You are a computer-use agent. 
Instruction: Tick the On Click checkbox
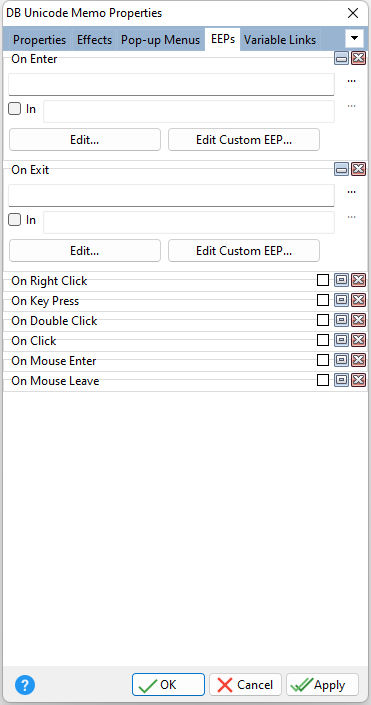323,340
